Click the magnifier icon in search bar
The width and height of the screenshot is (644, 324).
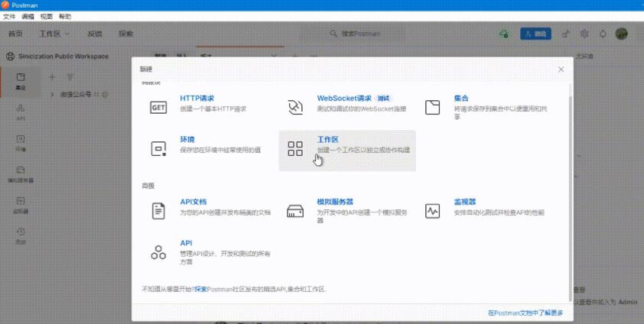pyautogui.click(x=333, y=34)
